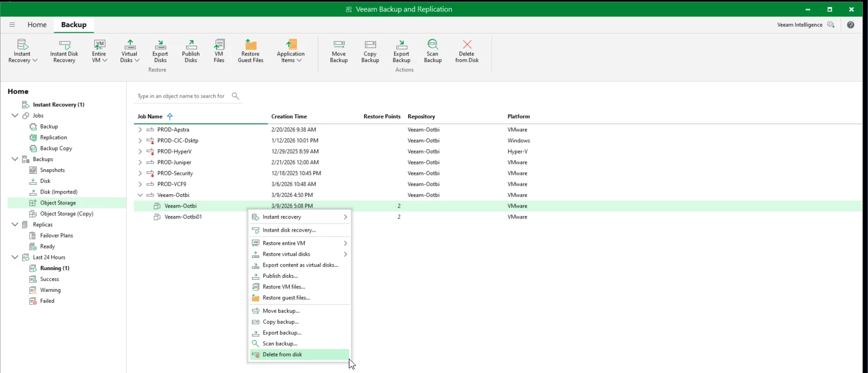Choose Delete from disk in context menu
This screenshot has height=373, width=868.
pos(282,354)
